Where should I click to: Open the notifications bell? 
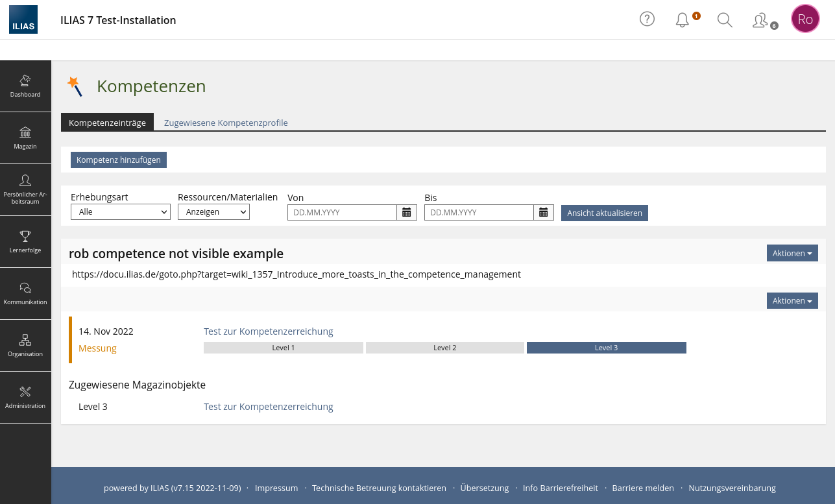point(683,19)
